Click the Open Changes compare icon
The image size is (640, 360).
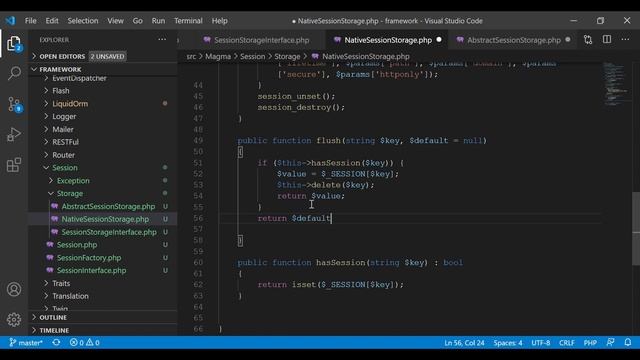tap(588, 40)
